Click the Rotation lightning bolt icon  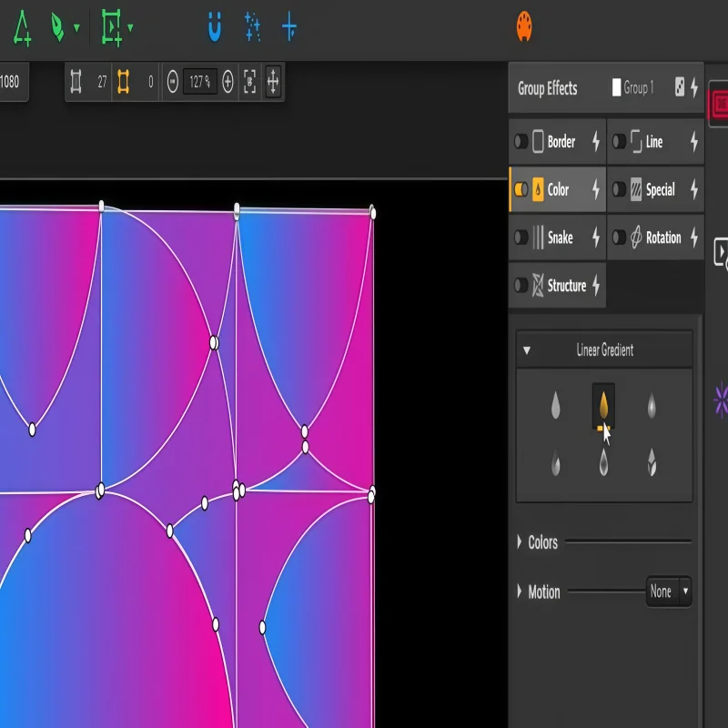[694, 238]
